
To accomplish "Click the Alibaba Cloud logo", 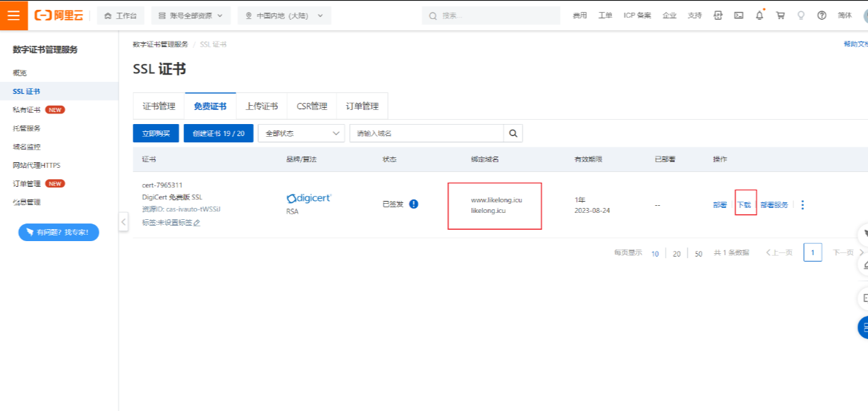I will 59,15.
